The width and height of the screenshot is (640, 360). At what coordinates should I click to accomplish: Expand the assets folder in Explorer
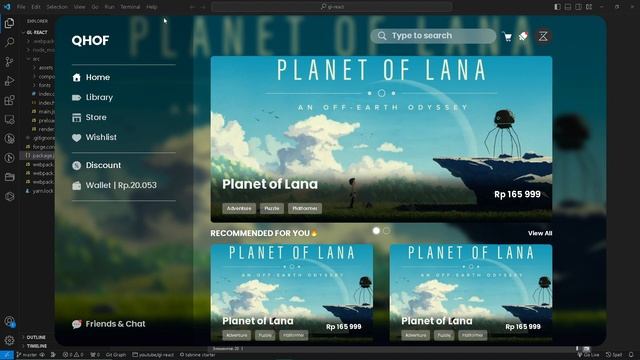tap(44, 68)
